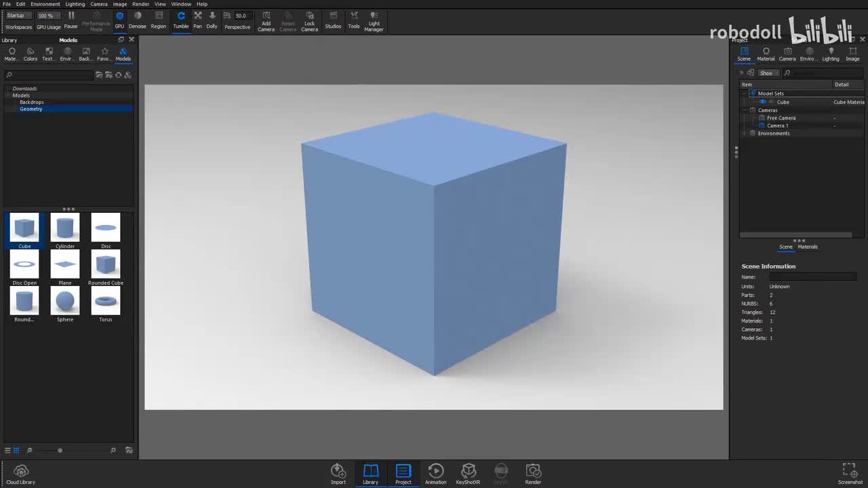Select the Rounded Cube model thumbnail
The width and height of the screenshot is (868, 488).
click(x=106, y=268)
